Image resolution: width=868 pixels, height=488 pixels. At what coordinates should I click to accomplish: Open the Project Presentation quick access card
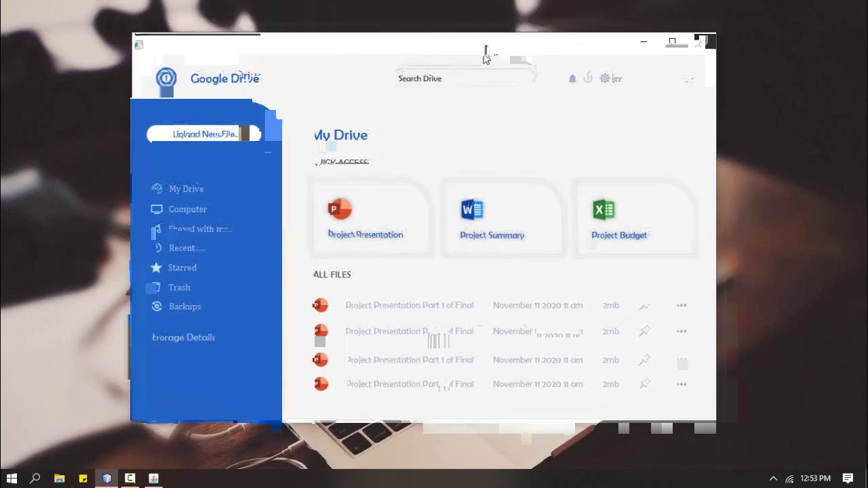[x=370, y=218]
